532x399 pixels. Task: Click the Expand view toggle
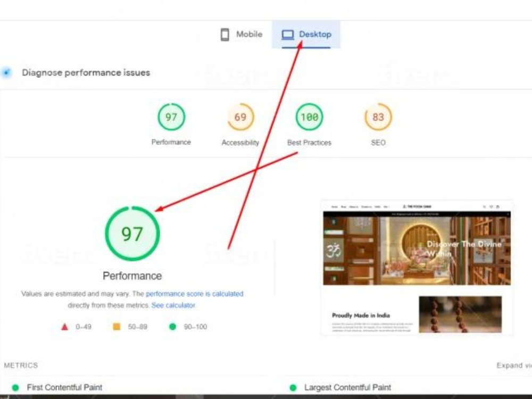[514, 365]
